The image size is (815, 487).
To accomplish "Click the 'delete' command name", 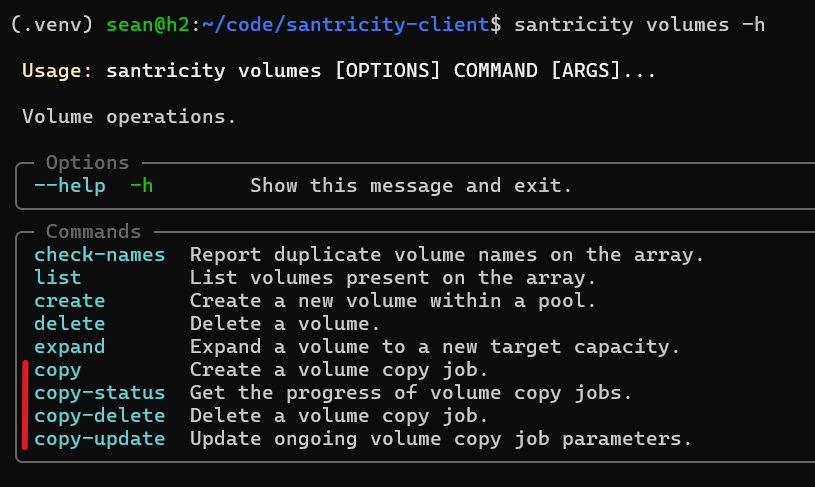I will point(70,323).
